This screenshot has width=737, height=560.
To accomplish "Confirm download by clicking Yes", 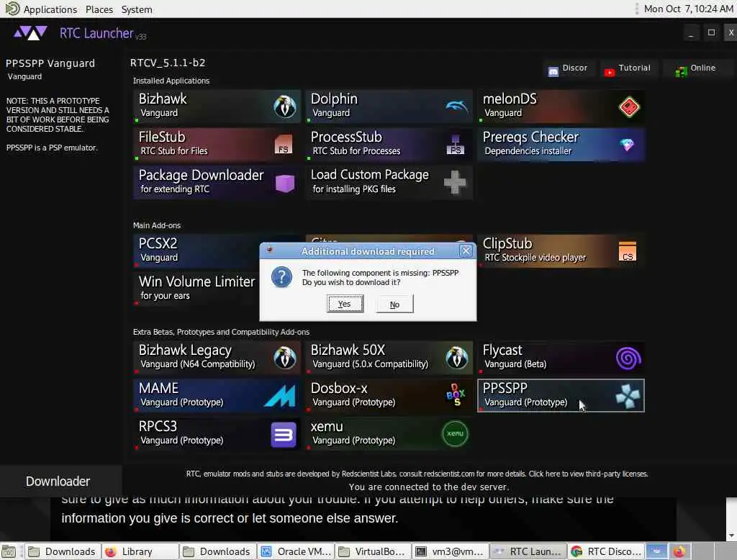I will (345, 304).
